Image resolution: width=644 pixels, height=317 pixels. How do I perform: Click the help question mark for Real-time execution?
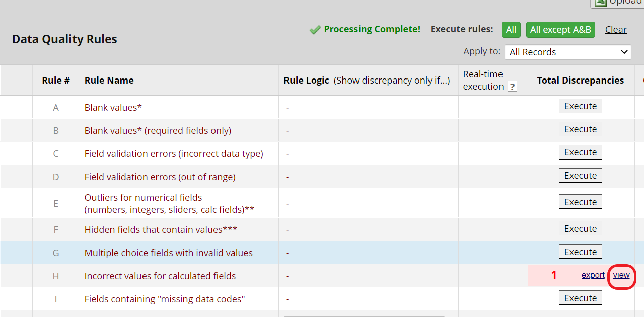pos(512,87)
